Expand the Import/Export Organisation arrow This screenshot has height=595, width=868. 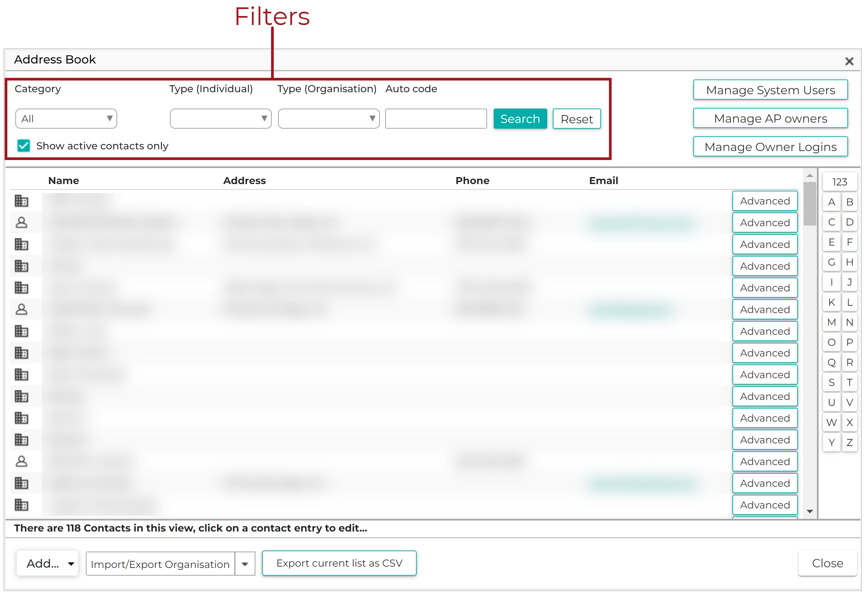coord(245,564)
